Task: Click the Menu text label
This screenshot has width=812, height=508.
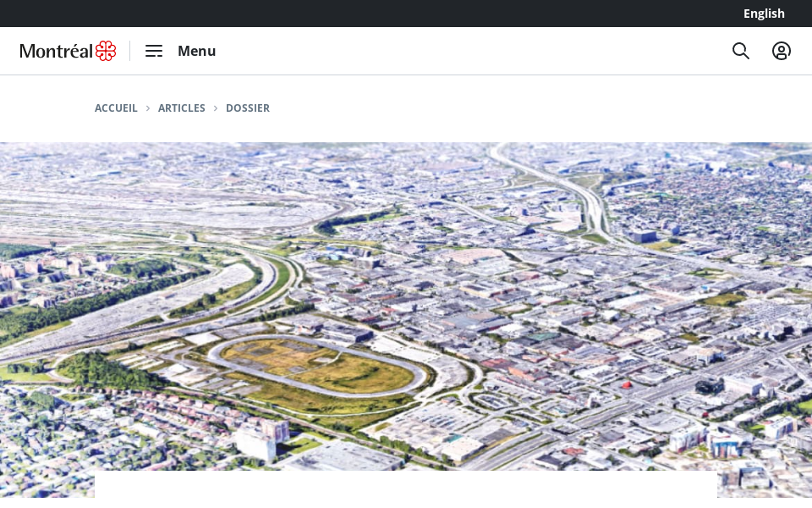Action: 196,51
